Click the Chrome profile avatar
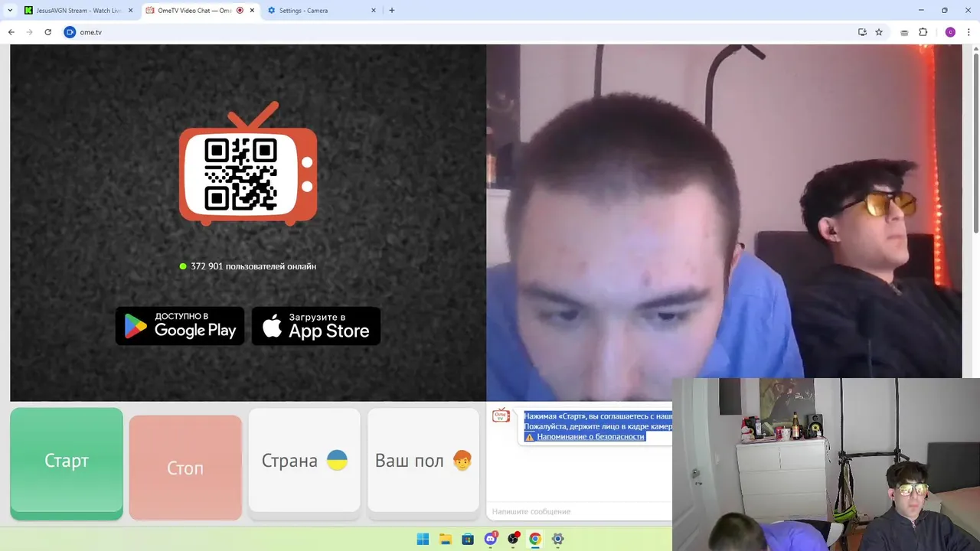The image size is (980, 551). pyautogui.click(x=950, y=32)
